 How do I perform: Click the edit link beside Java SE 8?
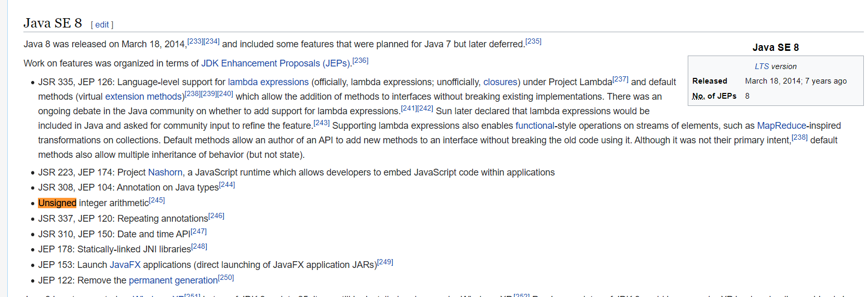click(102, 24)
